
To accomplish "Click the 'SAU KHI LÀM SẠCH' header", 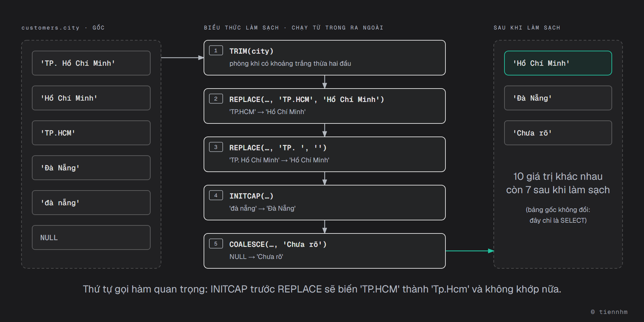I will tap(527, 28).
